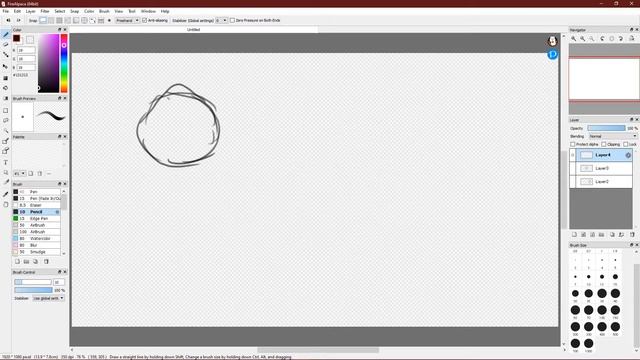Open the View menu
The height and width of the screenshot is (360, 640).
click(x=118, y=11)
